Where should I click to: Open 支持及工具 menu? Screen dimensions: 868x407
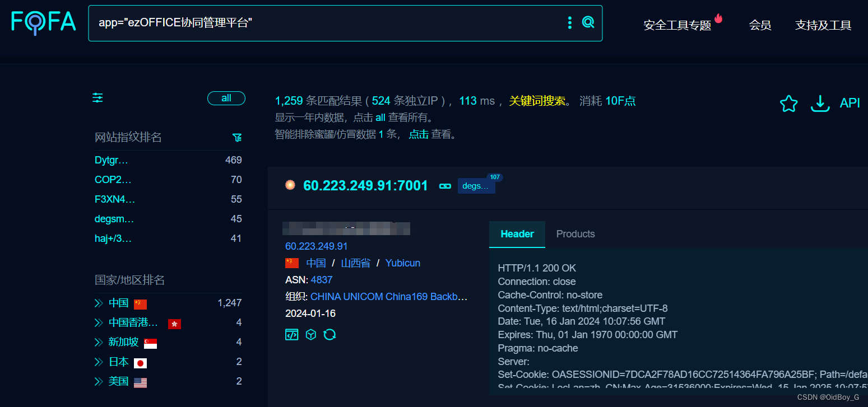pos(823,25)
